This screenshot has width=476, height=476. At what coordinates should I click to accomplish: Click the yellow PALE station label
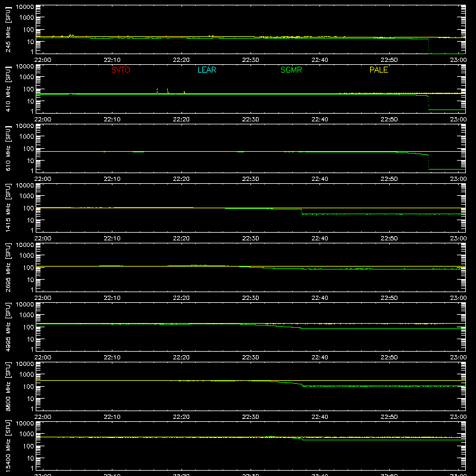(x=378, y=70)
